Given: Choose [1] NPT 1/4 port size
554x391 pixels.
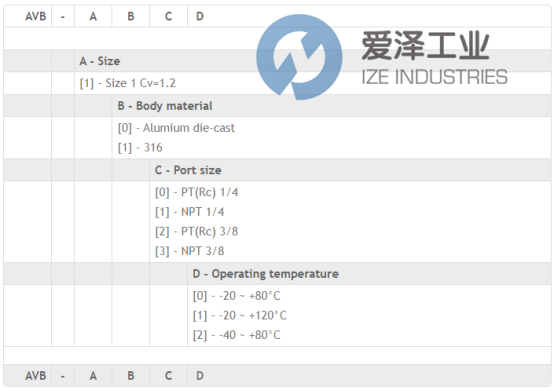Looking at the screenshot, I should pyautogui.click(x=190, y=212).
